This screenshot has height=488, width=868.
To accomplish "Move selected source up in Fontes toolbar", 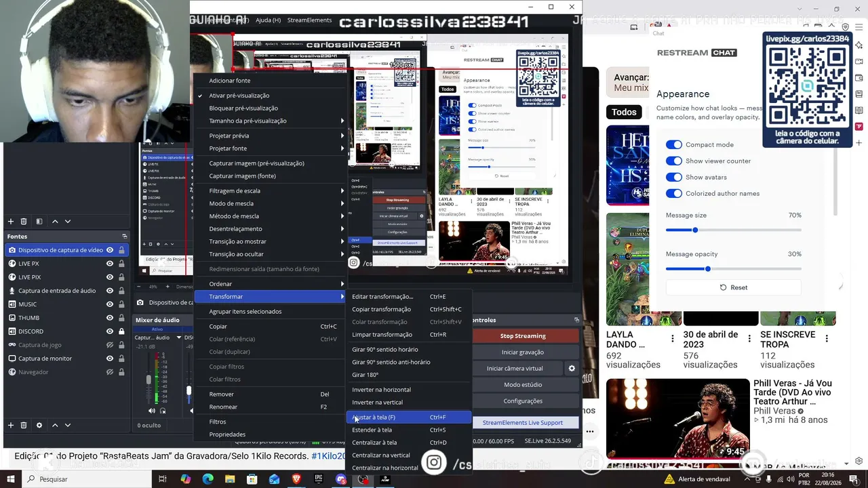I will coord(55,425).
